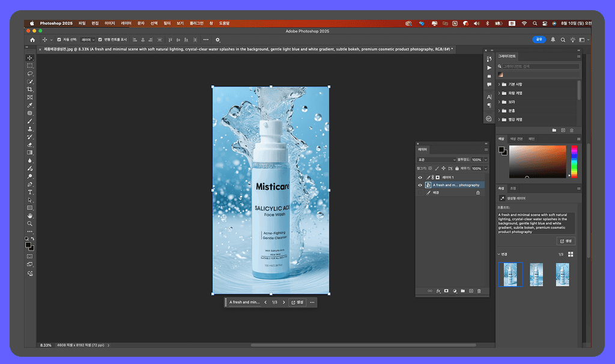Switch variations to grid view
This screenshot has height=364, width=615.
571,254
